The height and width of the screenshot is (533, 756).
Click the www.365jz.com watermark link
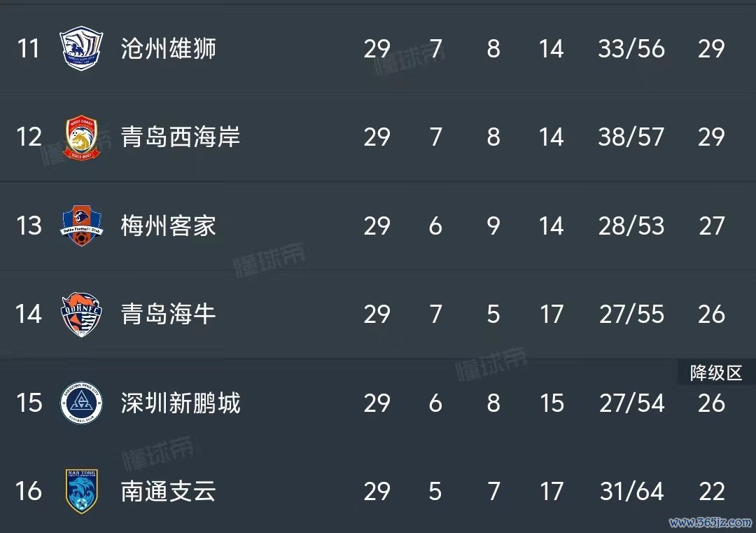pyautogui.click(x=710, y=522)
